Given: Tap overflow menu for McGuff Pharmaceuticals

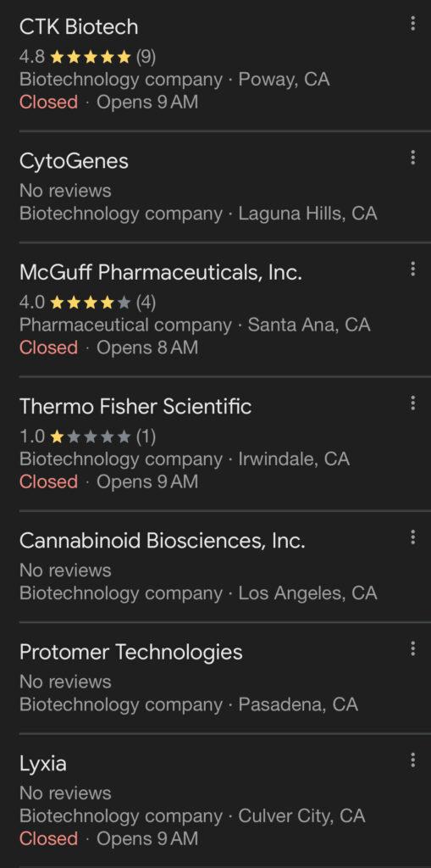Looking at the screenshot, I should pos(412,269).
